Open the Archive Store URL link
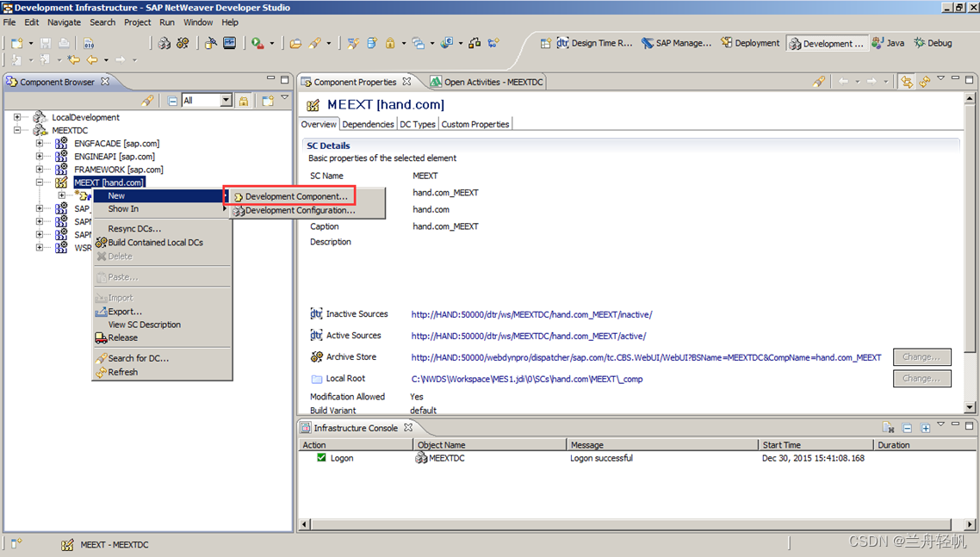 click(x=646, y=357)
